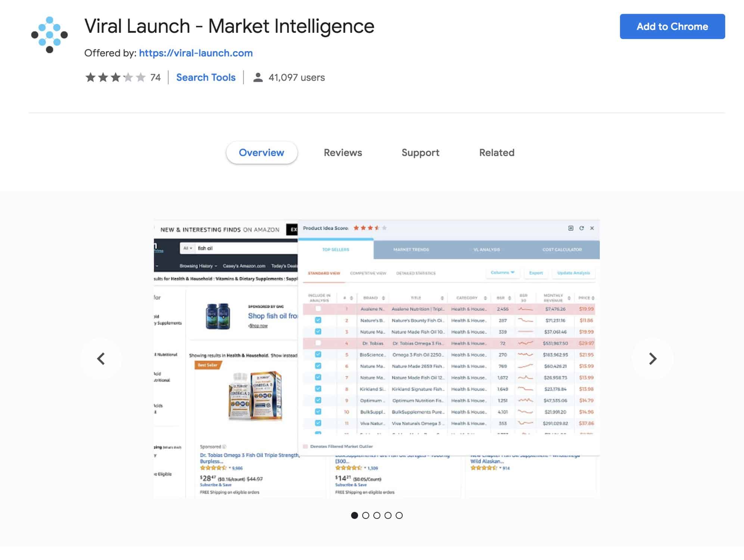Toggle the checkbox for Nature's Bounty row
The height and width of the screenshot is (560, 744).
click(318, 320)
